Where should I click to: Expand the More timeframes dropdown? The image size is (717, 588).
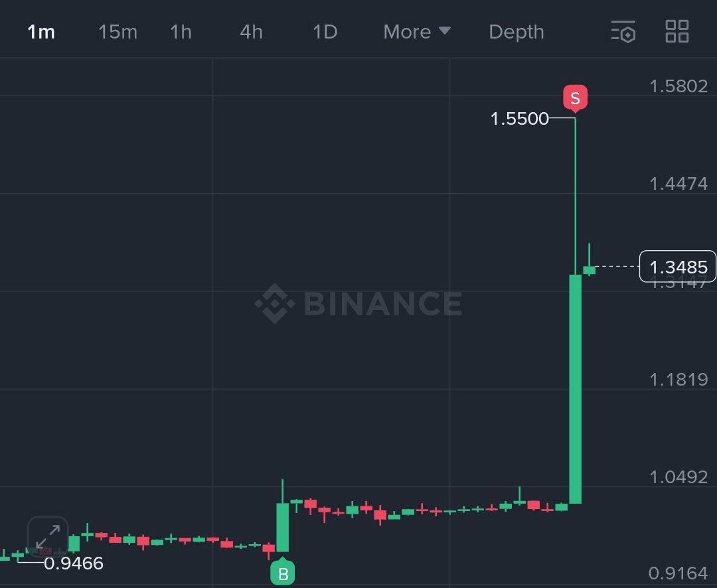point(416,32)
